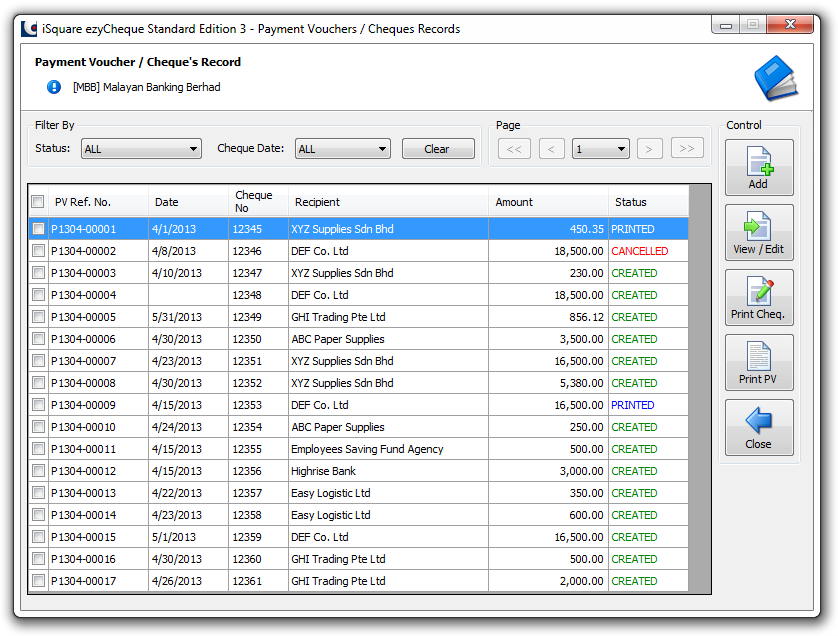The image size is (838, 636).
Task: Sort by Status column header
Action: (x=649, y=201)
